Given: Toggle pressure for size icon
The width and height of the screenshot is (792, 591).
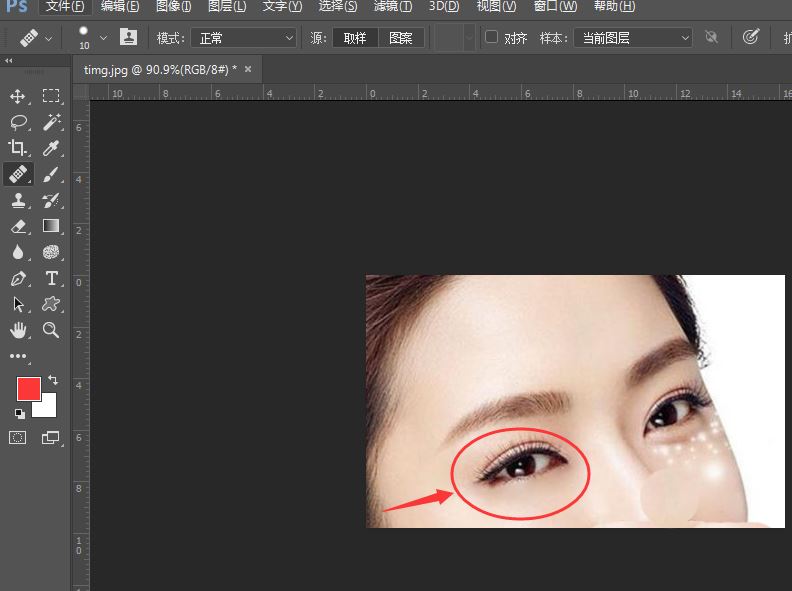Looking at the screenshot, I should point(751,37).
